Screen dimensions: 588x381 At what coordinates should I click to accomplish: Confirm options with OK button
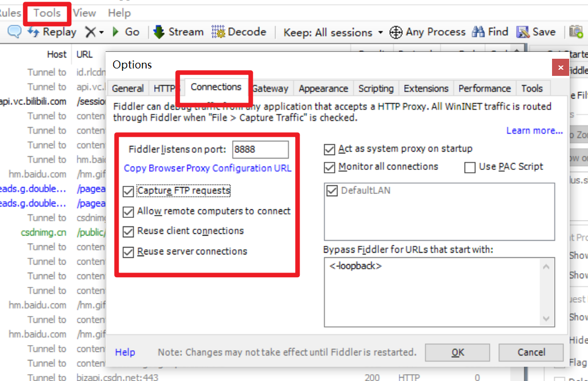457,352
